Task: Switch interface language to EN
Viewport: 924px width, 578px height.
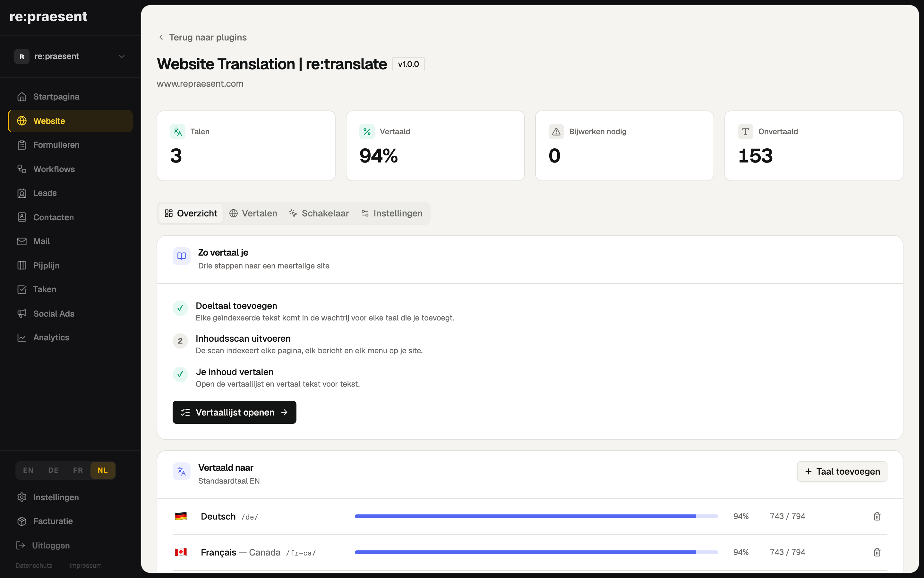Action: click(28, 470)
